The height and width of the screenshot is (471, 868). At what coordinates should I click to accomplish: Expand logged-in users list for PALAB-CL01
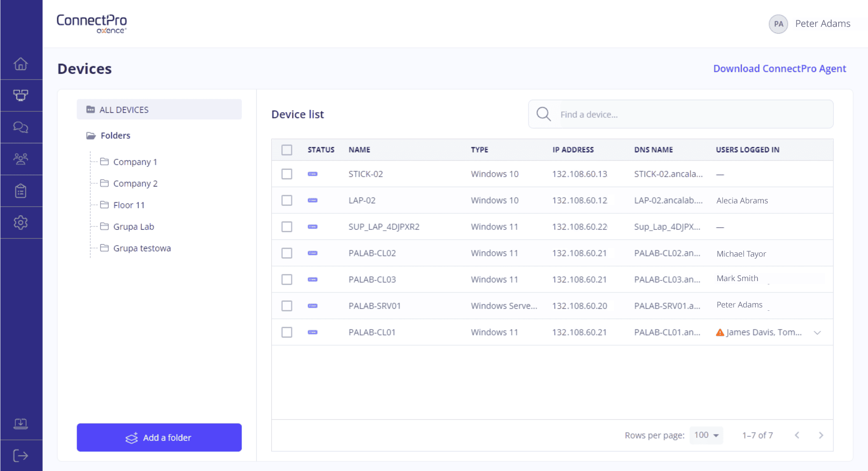click(x=817, y=333)
